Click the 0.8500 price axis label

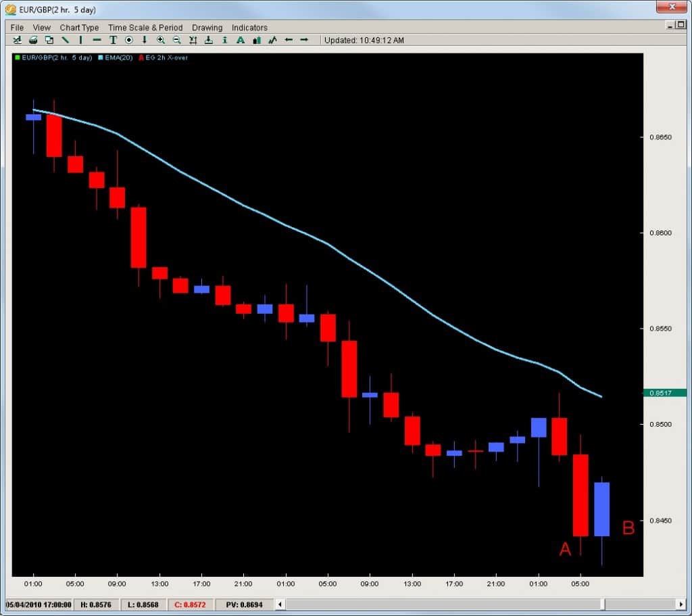tap(661, 425)
